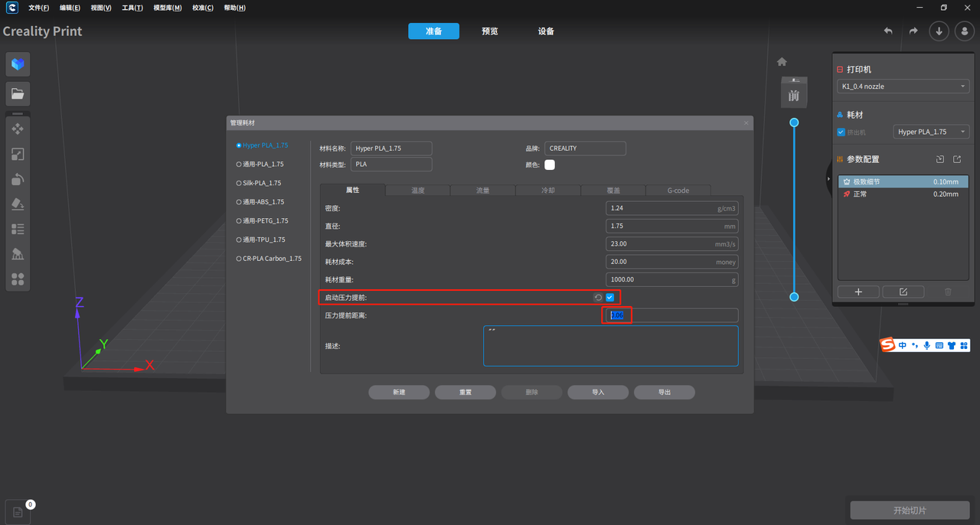The width and height of the screenshot is (980, 525).
Task: Click the 开始切片 button
Action: click(x=910, y=510)
